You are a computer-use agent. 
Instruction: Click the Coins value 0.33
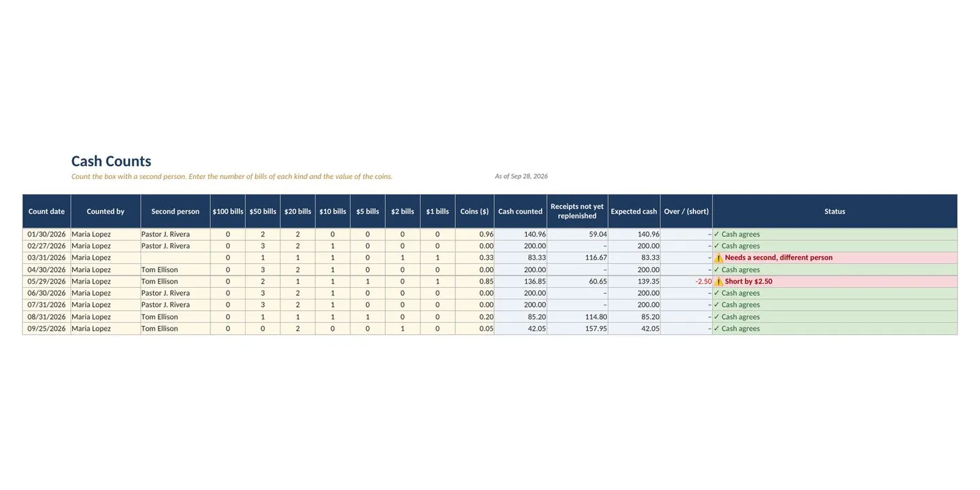point(487,258)
